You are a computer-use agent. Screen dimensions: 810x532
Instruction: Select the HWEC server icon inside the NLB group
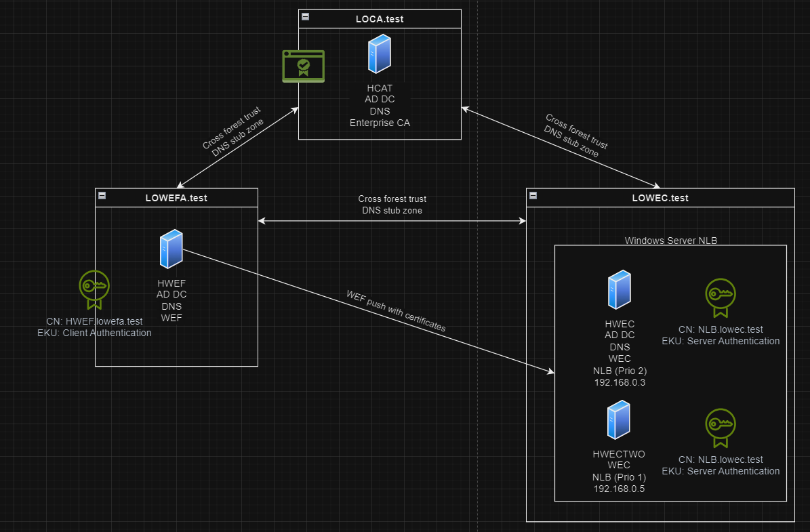619,289
